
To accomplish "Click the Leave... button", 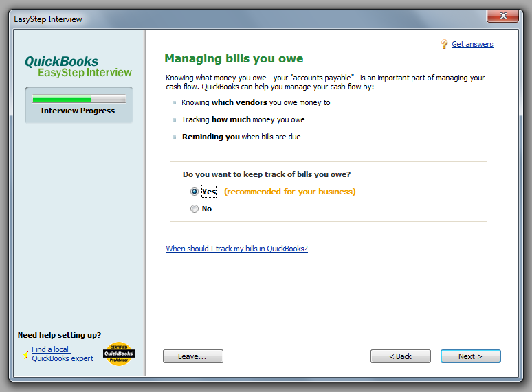I will [193, 356].
